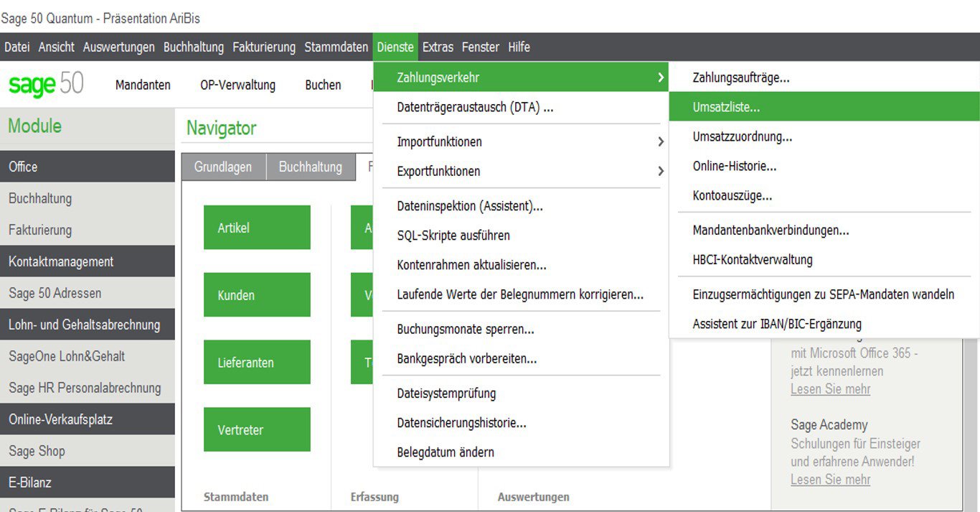This screenshot has width=980, height=512.
Task: Run SQL-Skripte ausführen
Action: pos(453,236)
